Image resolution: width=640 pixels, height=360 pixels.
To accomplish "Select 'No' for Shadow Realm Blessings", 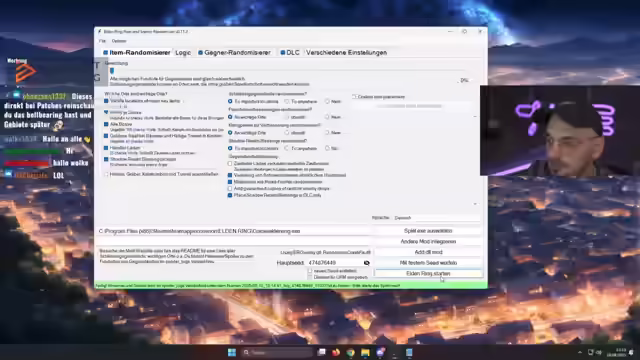I will (x=327, y=148).
